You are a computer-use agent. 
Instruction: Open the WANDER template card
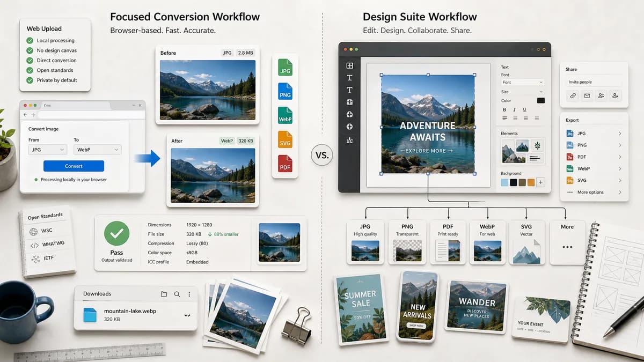click(x=477, y=306)
